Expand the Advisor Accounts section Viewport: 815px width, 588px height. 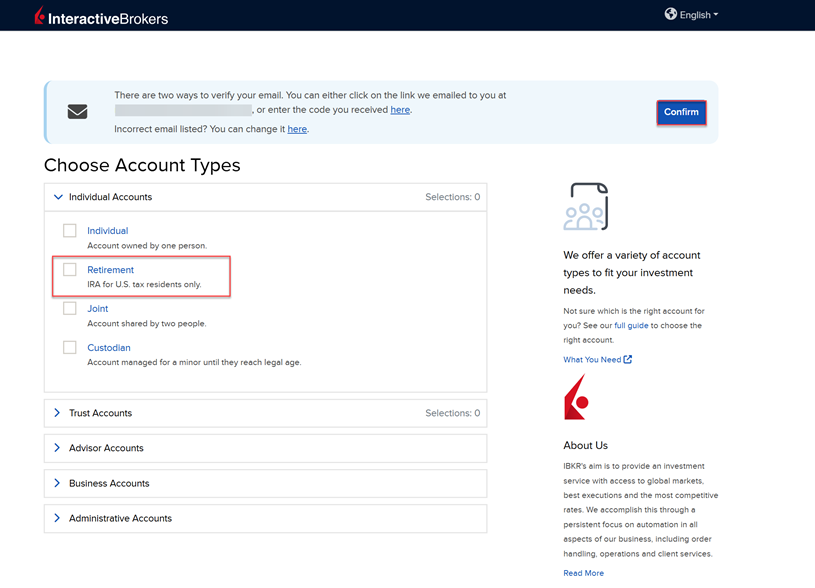(58, 448)
